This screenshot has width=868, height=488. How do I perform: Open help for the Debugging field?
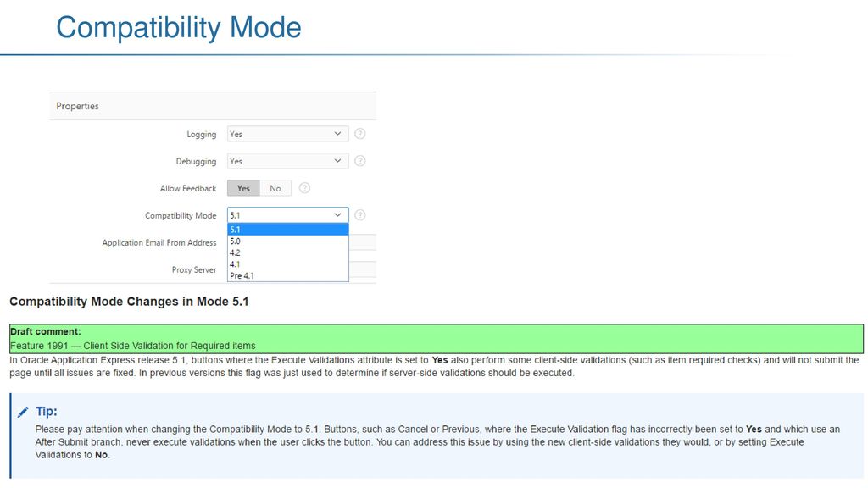[359, 161]
